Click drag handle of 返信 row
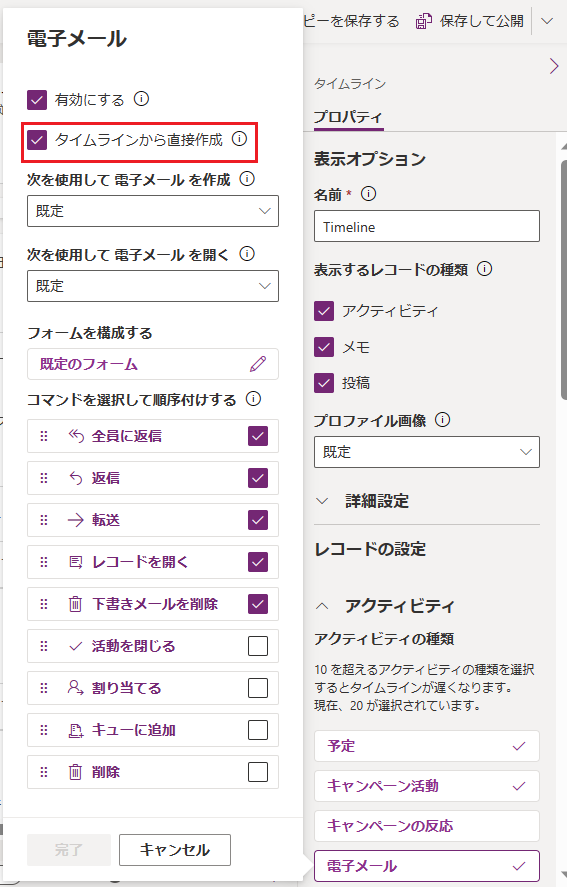The height and width of the screenshot is (887, 567). coord(44,478)
